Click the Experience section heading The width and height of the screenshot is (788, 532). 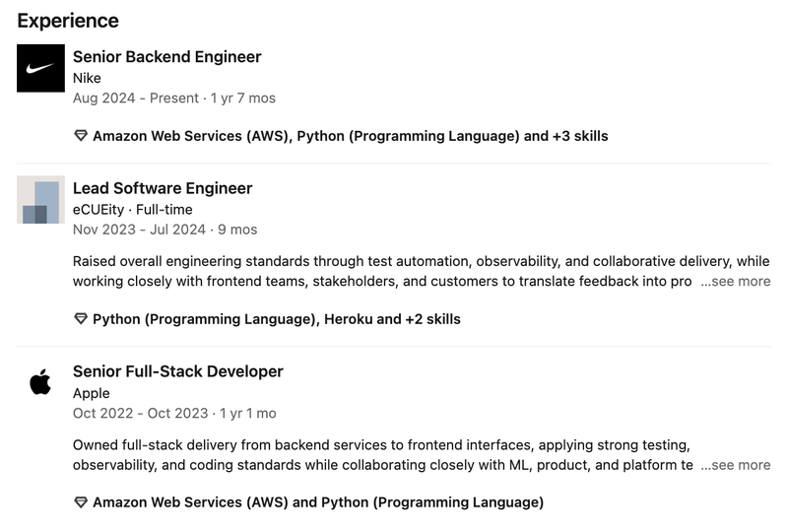[68, 21]
